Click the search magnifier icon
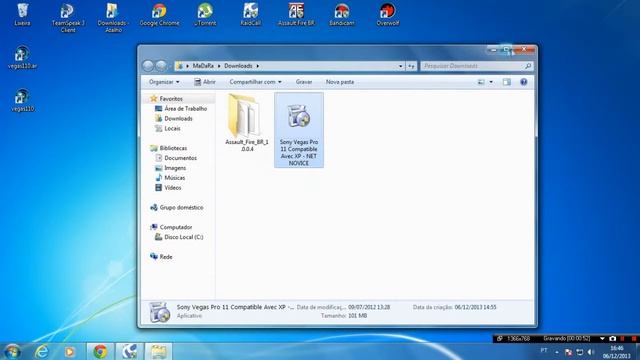Viewport: 640px width, 360px height. [528, 66]
